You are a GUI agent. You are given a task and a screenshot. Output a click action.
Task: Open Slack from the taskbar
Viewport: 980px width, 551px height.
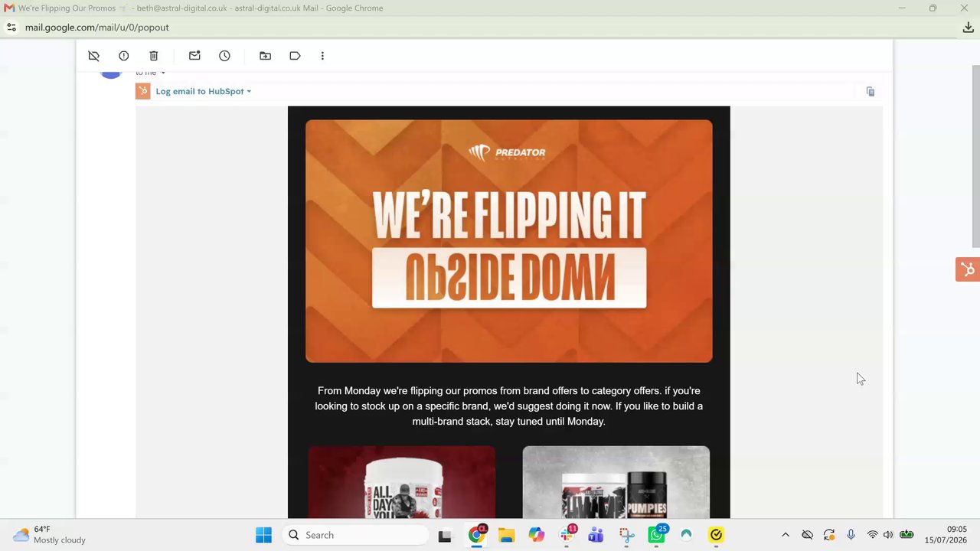coord(567,535)
